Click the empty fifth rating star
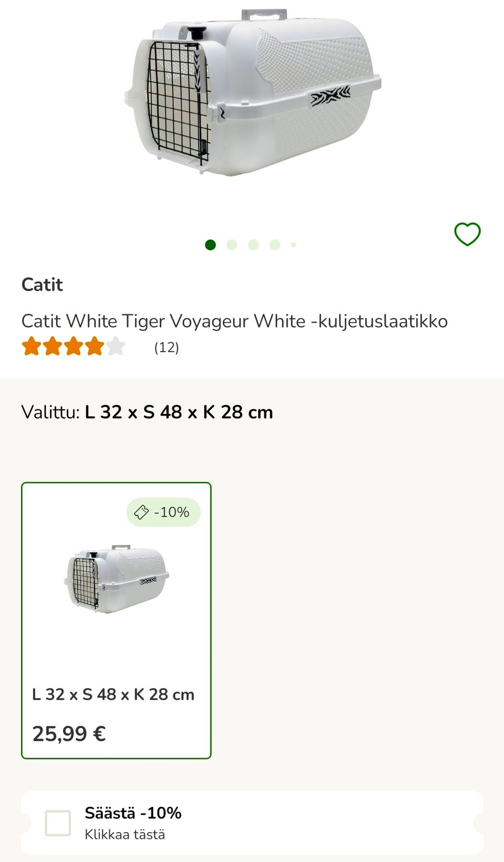This screenshot has height=862, width=504. point(117,346)
